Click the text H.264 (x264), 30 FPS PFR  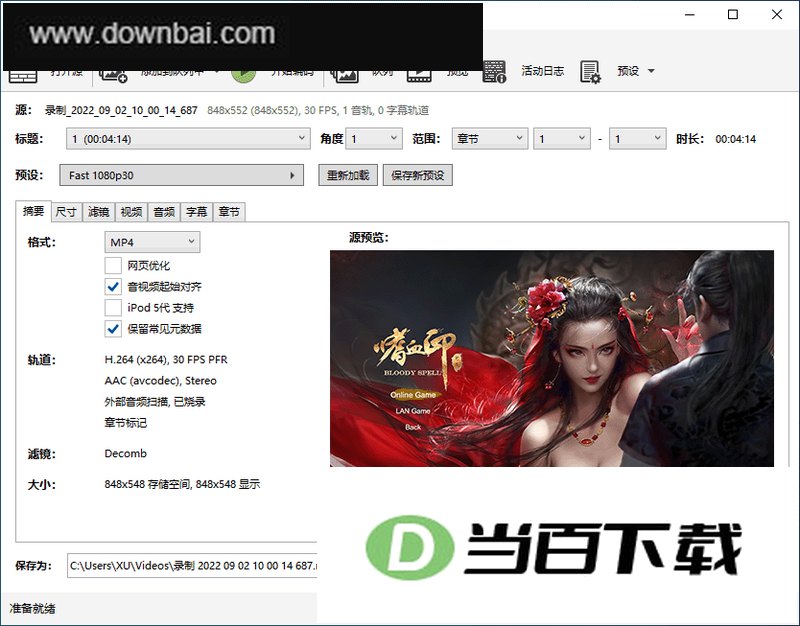click(x=166, y=360)
